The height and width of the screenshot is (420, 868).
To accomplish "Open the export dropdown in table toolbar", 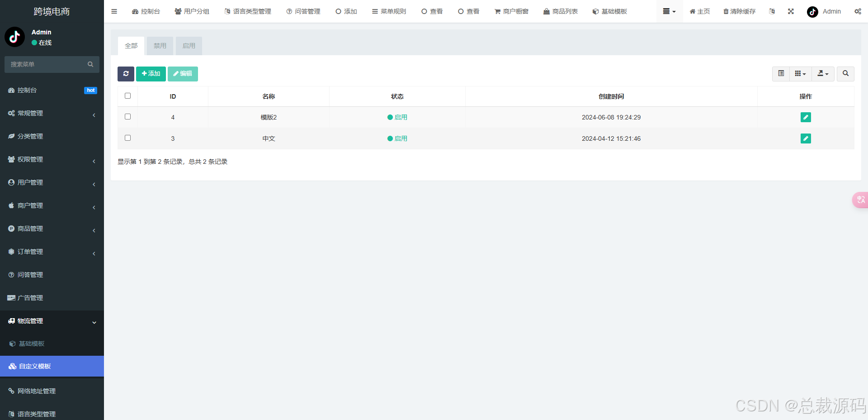I will 823,73.
